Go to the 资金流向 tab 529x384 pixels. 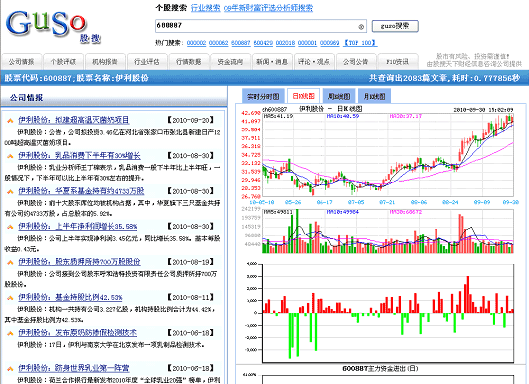click(230, 62)
